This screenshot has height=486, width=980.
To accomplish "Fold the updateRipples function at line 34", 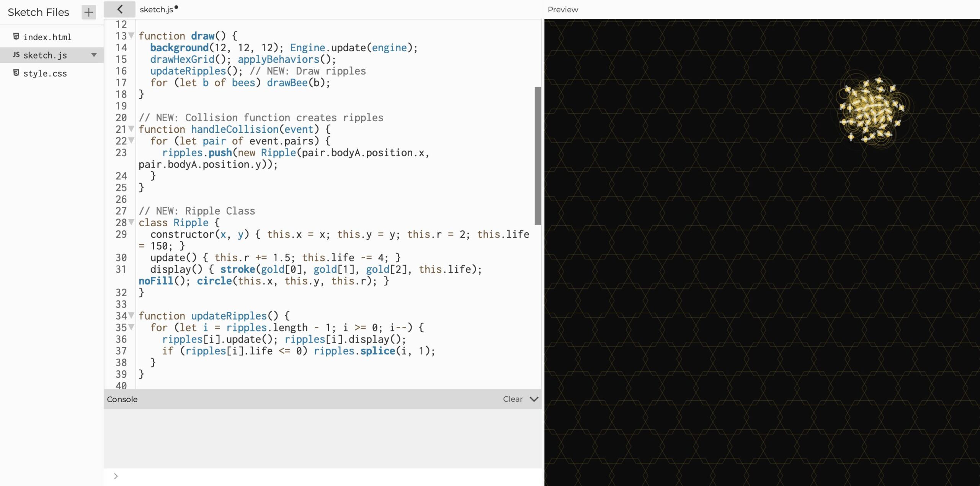I will click(131, 316).
